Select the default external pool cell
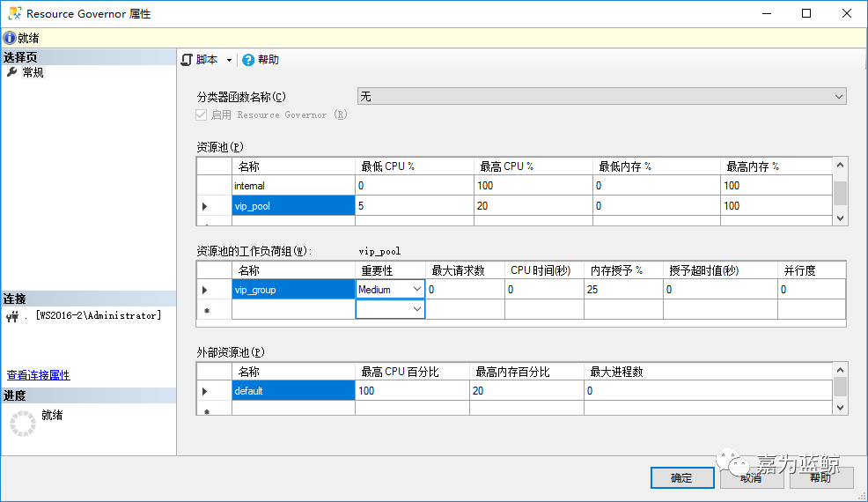The image size is (868, 502). pos(293,391)
